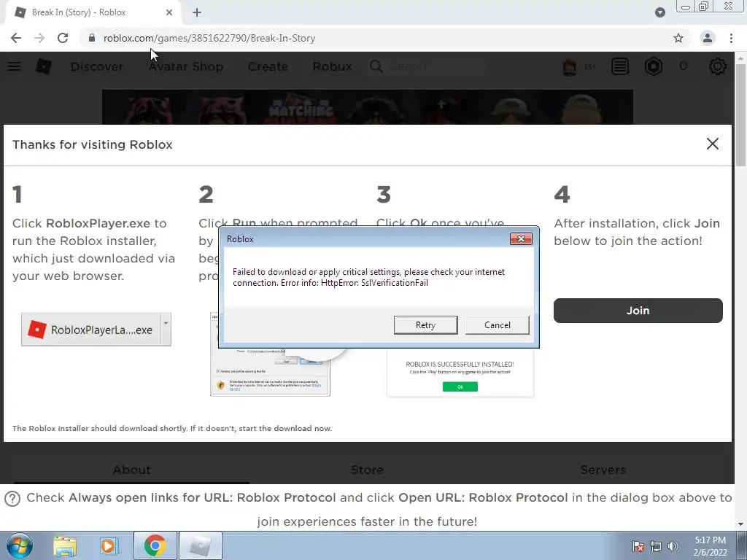Open Robux in Roblox navigation
Screen dimensions: 747x560
pos(332,66)
